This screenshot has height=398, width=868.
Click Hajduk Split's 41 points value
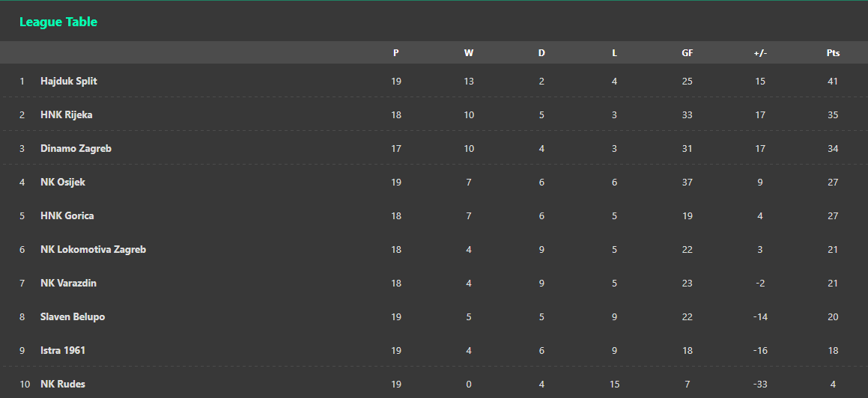(833, 82)
